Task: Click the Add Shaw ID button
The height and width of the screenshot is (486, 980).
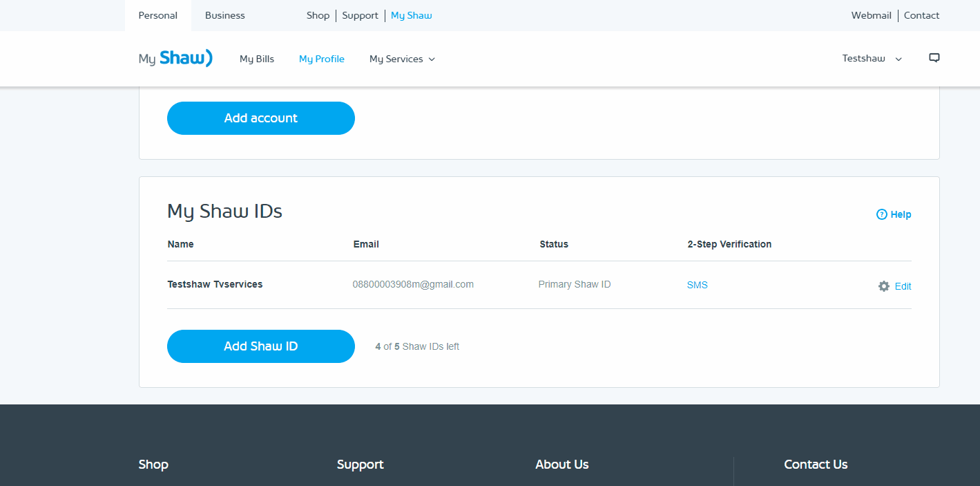Action: pyautogui.click(x=261, y=346)
